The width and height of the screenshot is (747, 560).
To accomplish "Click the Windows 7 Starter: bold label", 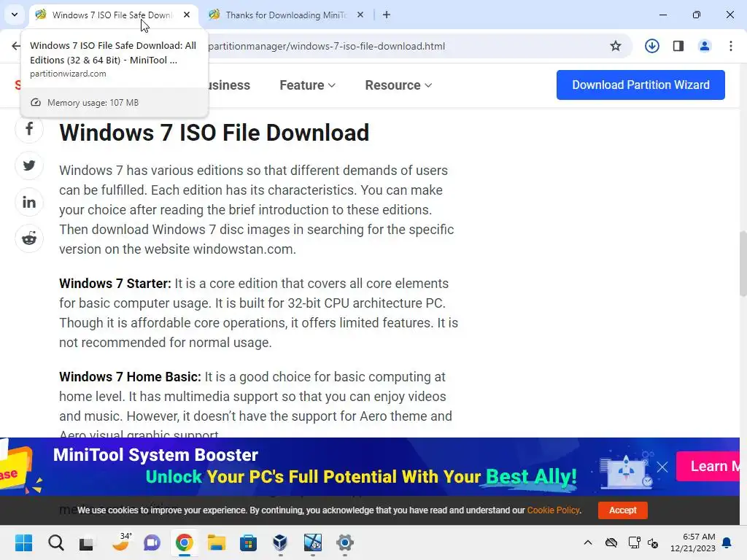I will 115,284.
